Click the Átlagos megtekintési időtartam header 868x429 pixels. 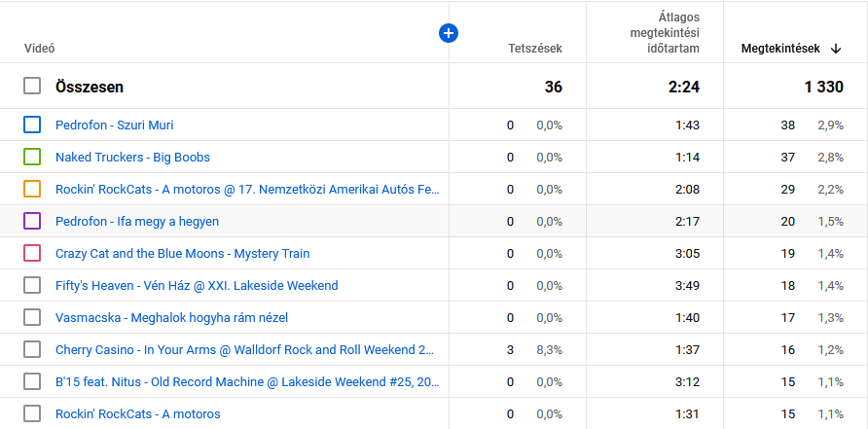point(664,33)
